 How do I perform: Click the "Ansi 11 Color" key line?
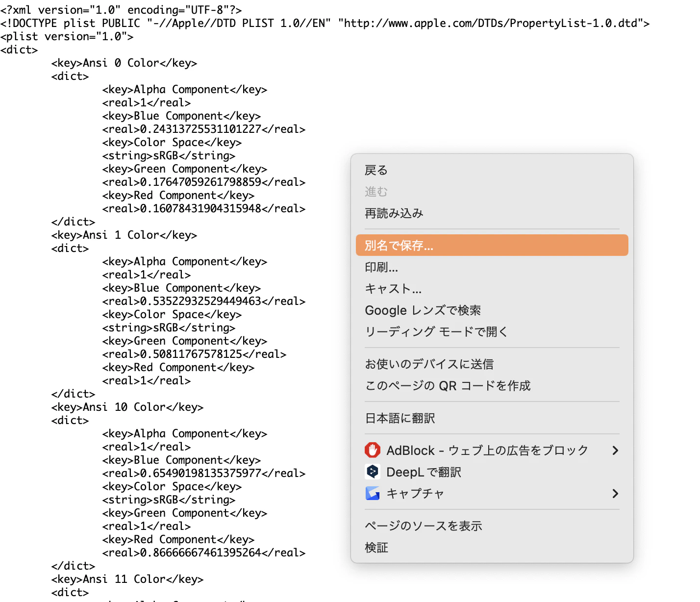127,579
